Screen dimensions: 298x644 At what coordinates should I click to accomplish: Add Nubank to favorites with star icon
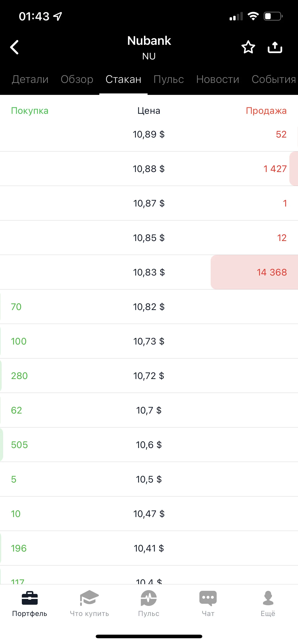pyautogui.click(x=248, y=47)
